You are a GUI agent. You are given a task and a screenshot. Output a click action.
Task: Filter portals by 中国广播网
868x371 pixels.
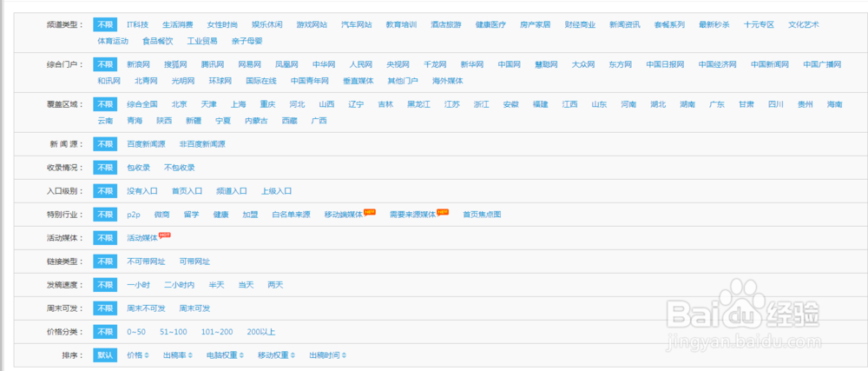point(823,65)
